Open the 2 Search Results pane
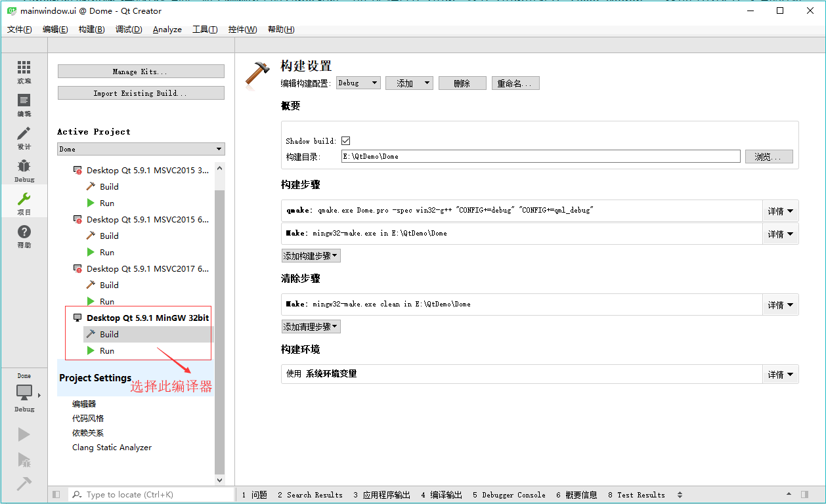Image resolution: width=826 pixels, height=504 pixels. pyautogui.click(x=310, y=495)
